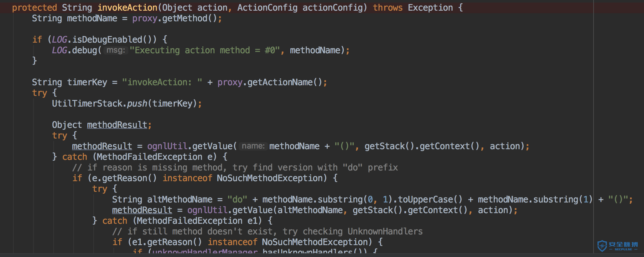Click 'ognlUtil.getValue(' on the name-hint line
Viewport: 644px width, 257px height.
[192, 146]
